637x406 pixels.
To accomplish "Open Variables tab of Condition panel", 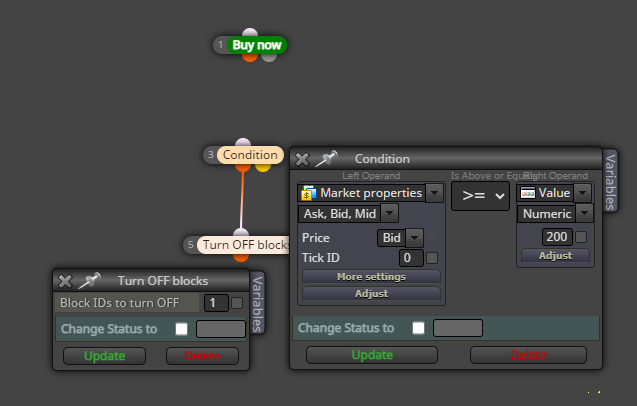I will tap(610, 181).
